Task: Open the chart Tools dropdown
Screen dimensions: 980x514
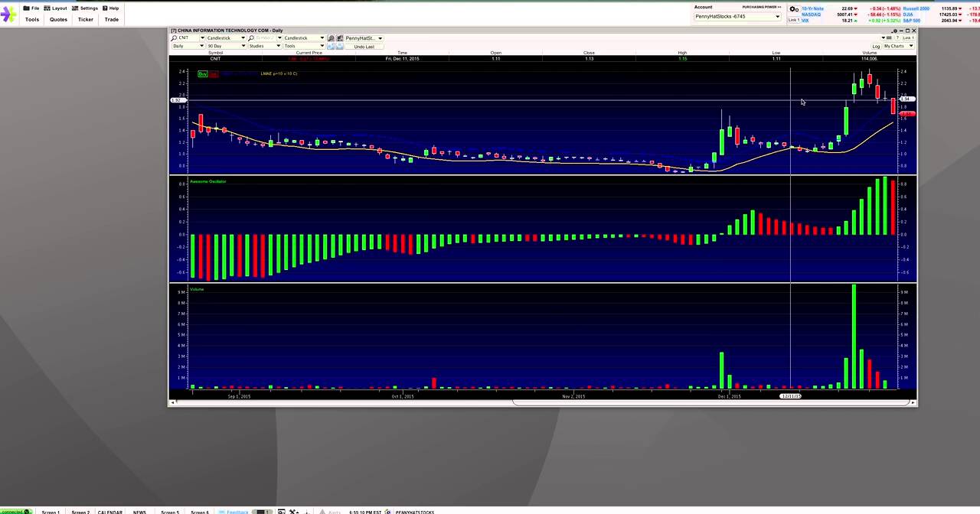Action: (x=304, y=46)
